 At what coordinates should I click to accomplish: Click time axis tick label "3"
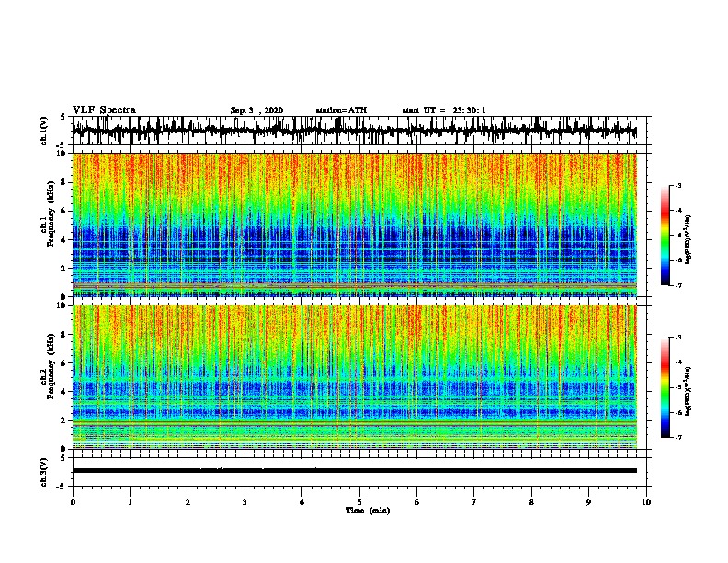point(245,502)
